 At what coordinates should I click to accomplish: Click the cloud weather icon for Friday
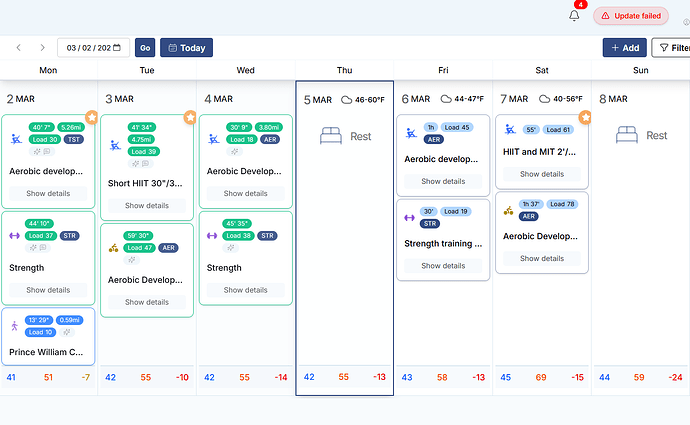click(446, 99)
